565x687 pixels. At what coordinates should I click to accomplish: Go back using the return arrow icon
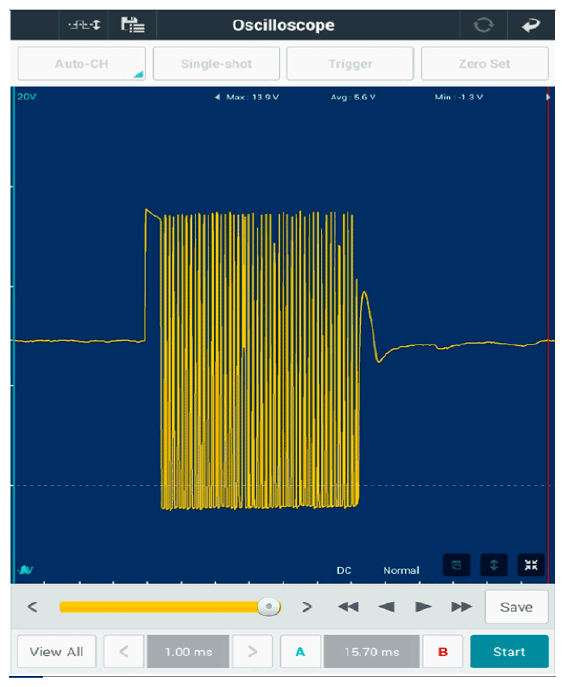(531, 25)
